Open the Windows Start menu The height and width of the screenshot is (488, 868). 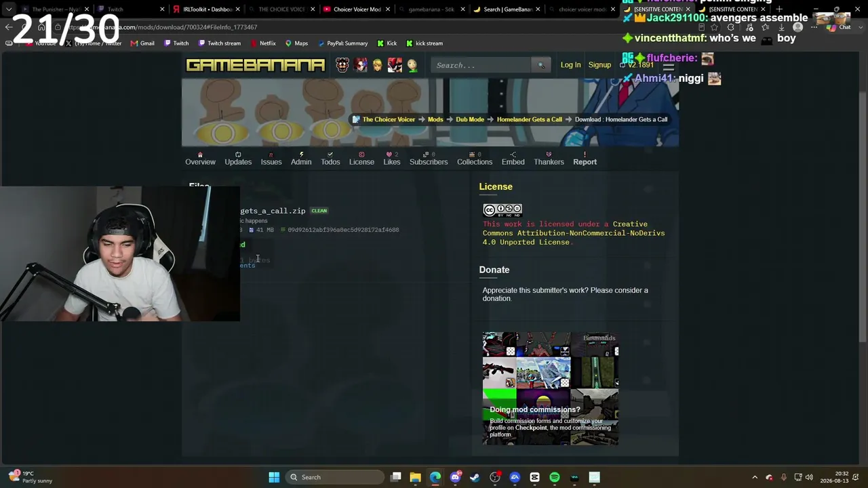274,477
